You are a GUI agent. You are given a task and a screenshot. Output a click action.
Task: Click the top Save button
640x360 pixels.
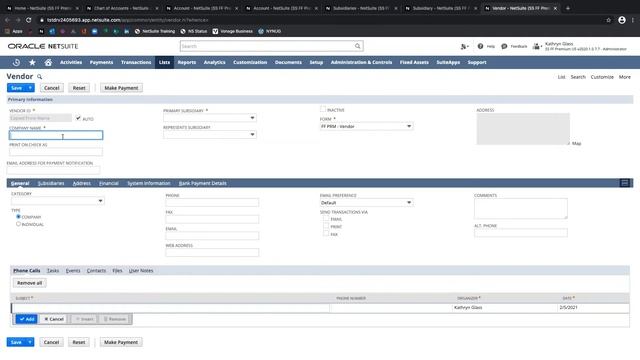pos(16,88)
